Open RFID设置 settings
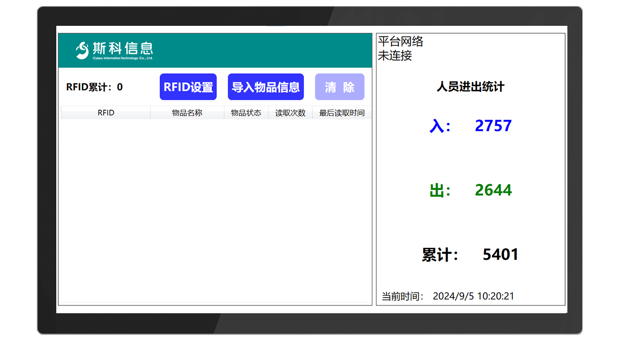The image size is (632, 364). (x=188, y=87)
